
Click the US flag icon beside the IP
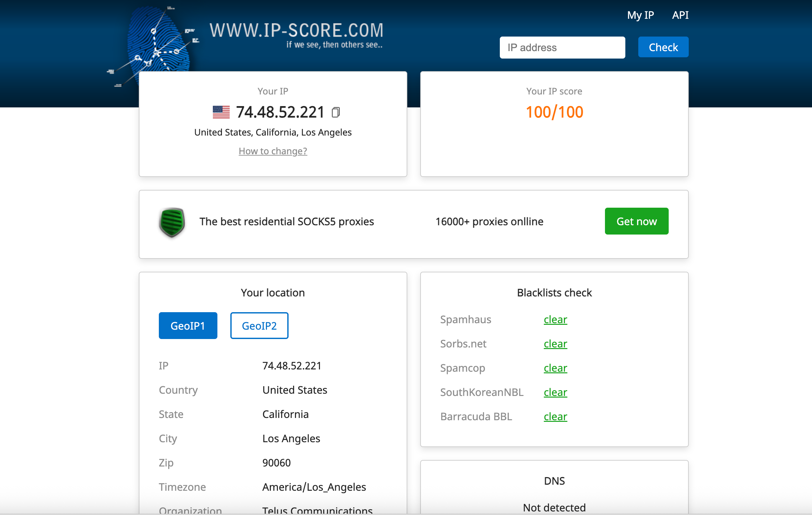tap(221, 112)
